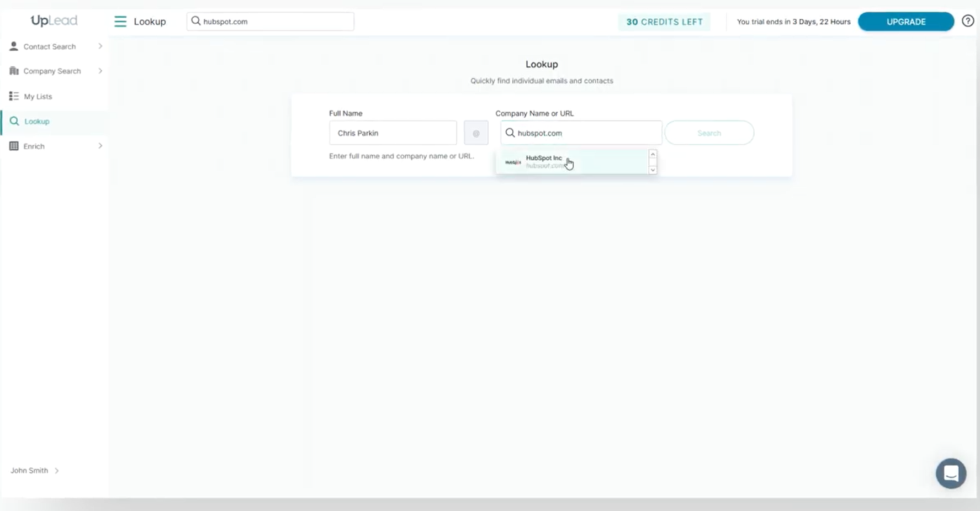The image size is (980, 511).
Task: Click the UPGRADE button
Action: pos(906,22)
